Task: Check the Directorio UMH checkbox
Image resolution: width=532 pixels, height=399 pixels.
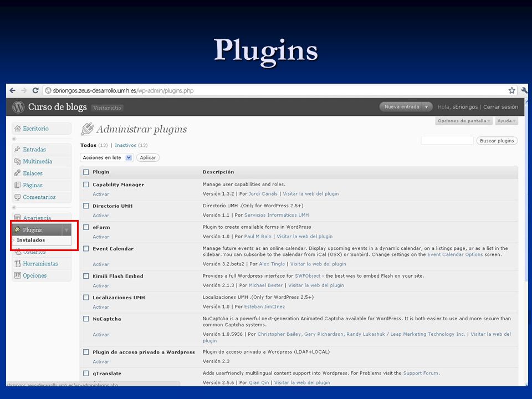Action: (86, 206)
